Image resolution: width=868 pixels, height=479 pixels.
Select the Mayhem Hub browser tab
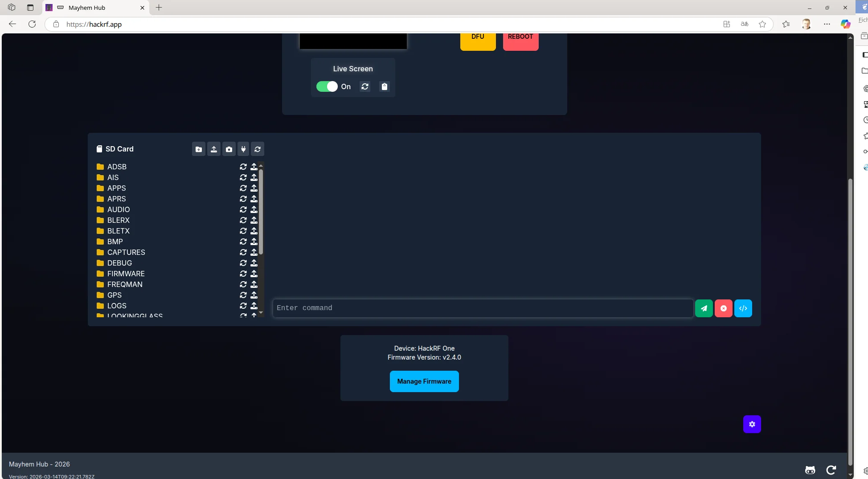[96, 8]
